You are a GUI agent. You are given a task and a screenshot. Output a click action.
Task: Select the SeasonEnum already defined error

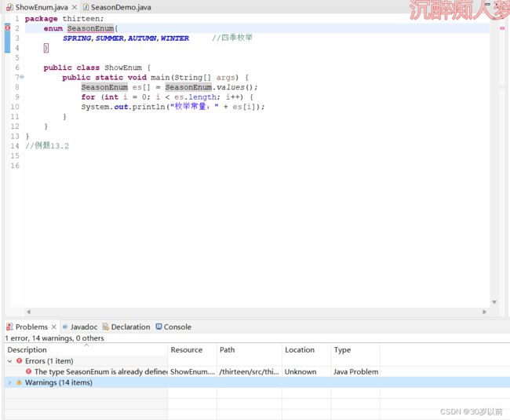click(x=101, y=372)
